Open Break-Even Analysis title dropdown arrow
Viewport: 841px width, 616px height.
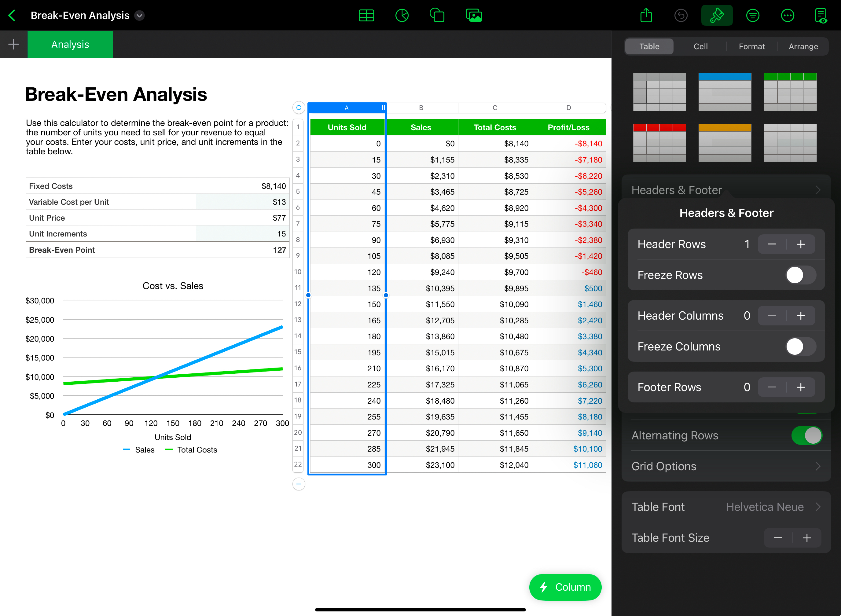[x=139, y=15]
